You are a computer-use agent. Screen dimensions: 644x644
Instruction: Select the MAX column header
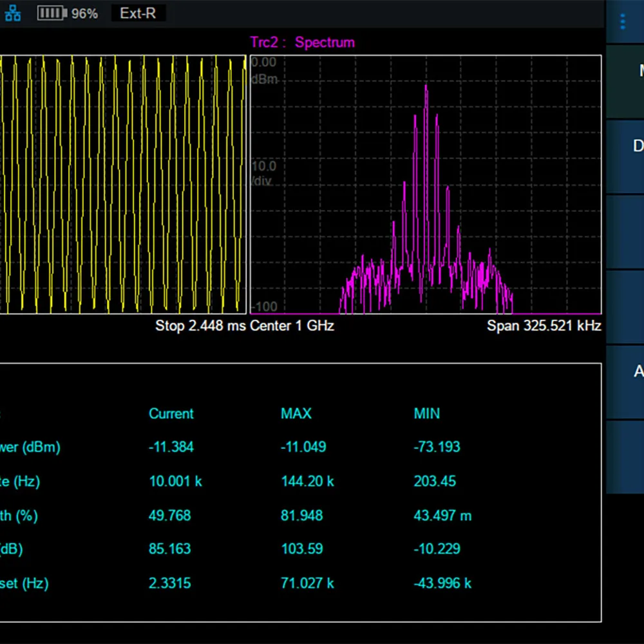(296, 413)
